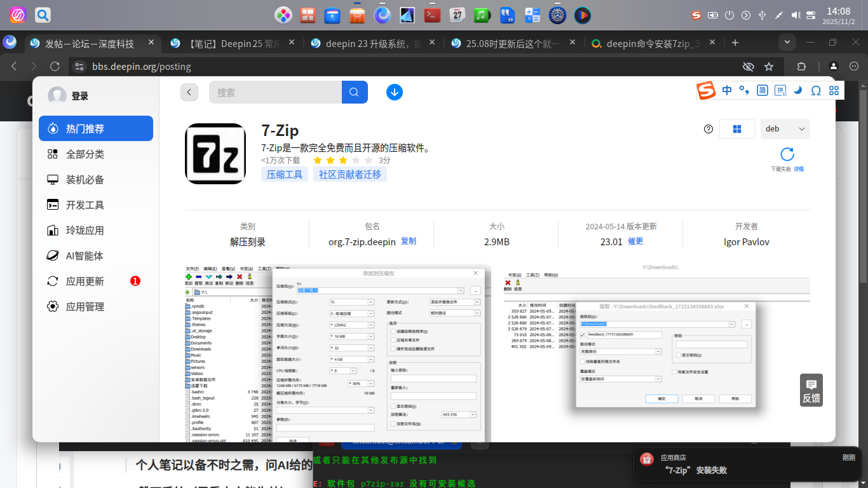
Task: Open the Music app in the dock
Action: point(482,15)
